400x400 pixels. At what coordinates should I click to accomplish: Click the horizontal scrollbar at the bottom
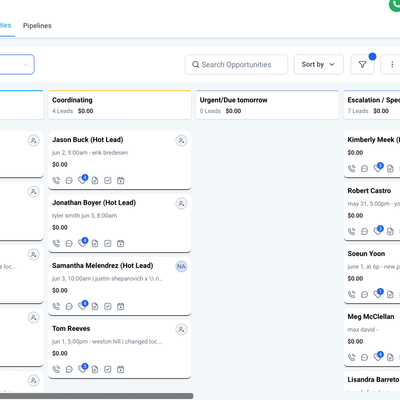[96, 396]
